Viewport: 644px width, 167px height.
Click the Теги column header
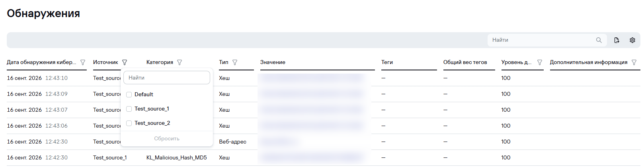(387, 62)
